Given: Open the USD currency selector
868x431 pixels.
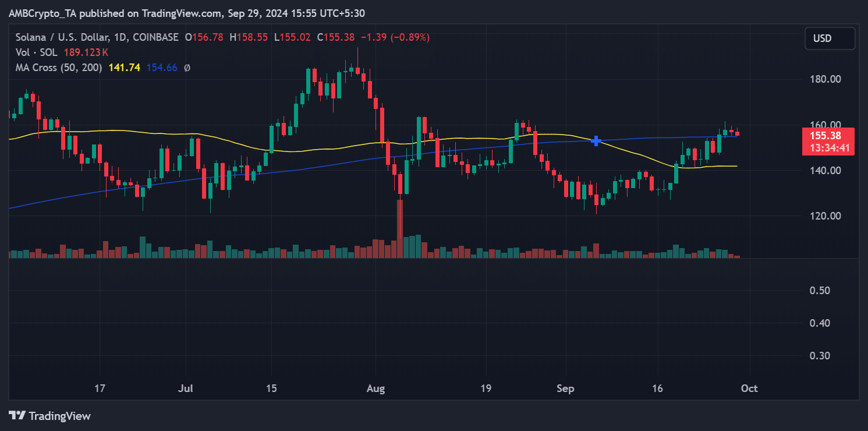Looking at the screenshot, I should [x=830, y=38].
